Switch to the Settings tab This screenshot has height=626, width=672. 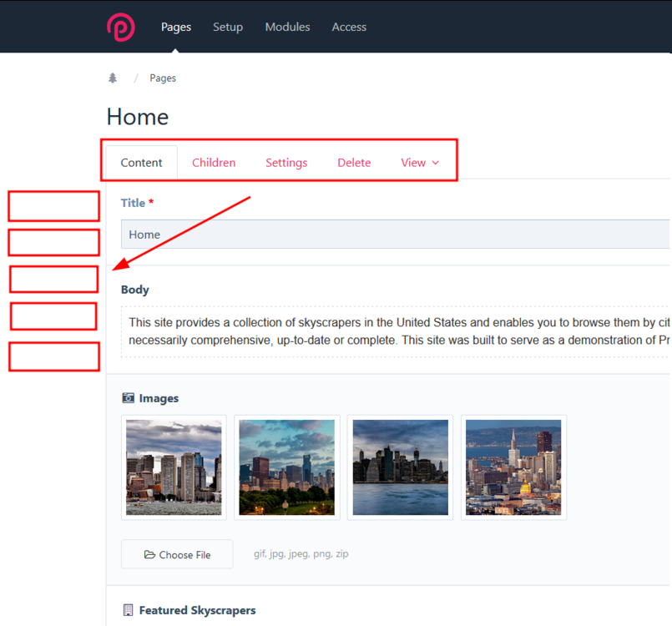(x=286, y=163)
